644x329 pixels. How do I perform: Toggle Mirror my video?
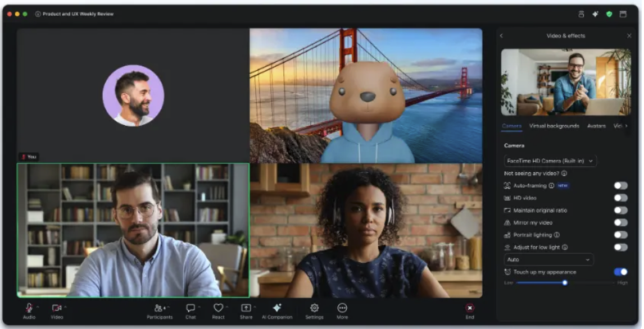(621, 222)
